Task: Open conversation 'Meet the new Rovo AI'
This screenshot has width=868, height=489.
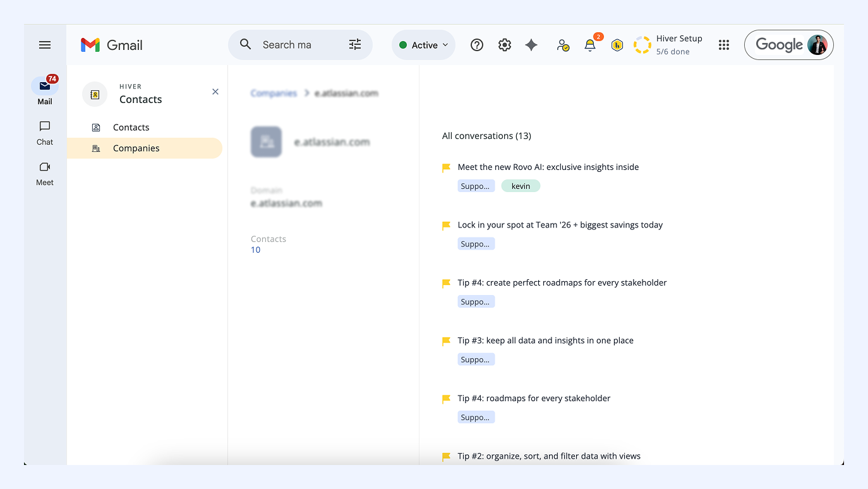Action: [x=548, y=167]
